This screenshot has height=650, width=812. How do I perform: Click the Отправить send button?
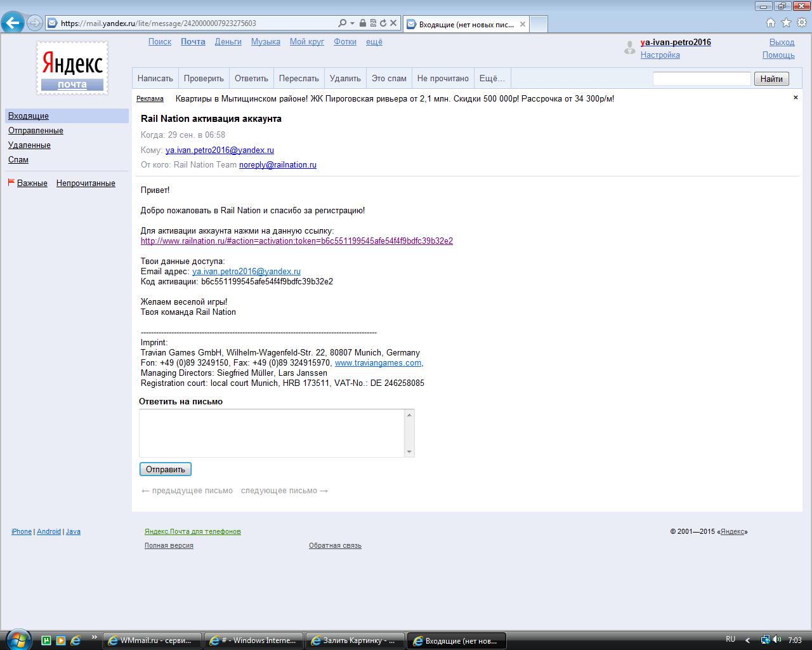[x=166, y=470]
